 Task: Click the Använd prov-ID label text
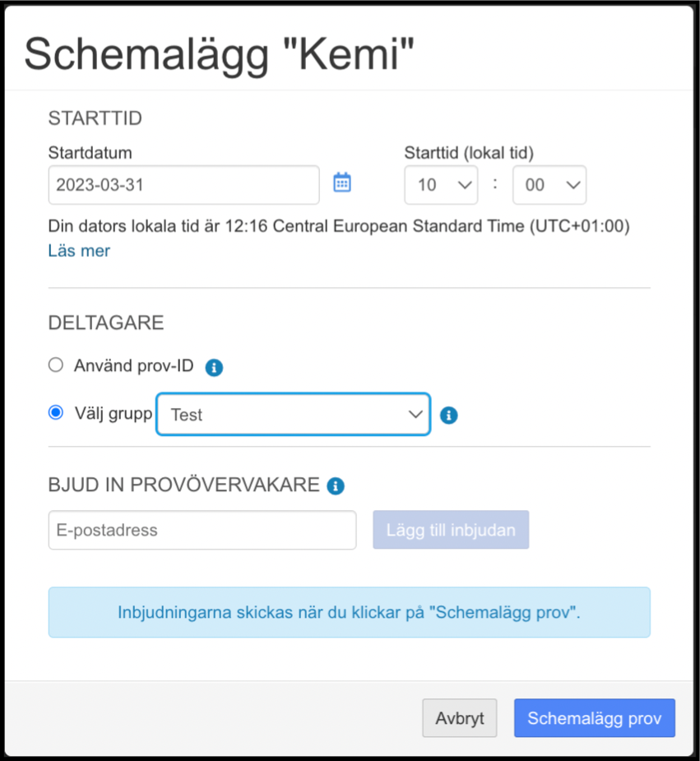(x=134, y=365)
